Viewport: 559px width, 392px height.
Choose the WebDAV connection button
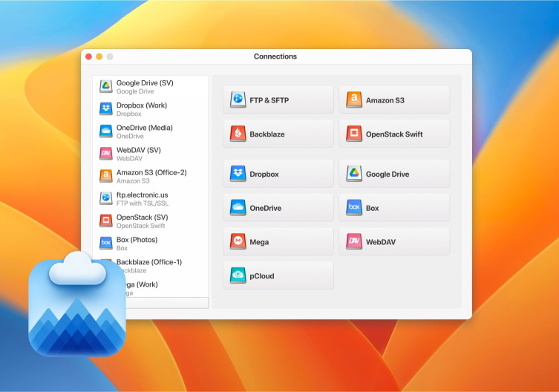[394, 241]
